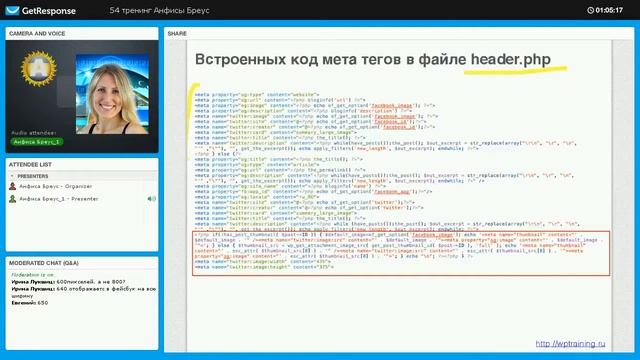
Task: Select Анфиса Бреус_1 - Presenter attendee row
Action: pyautogui.click(x=82, y=199)
